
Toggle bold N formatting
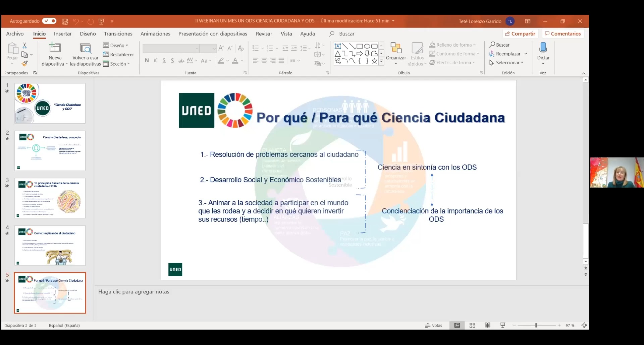click(147, 60)
